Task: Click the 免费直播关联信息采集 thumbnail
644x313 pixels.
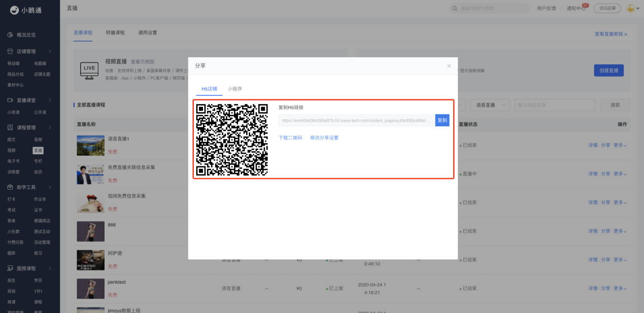Action: pos(90,174)
